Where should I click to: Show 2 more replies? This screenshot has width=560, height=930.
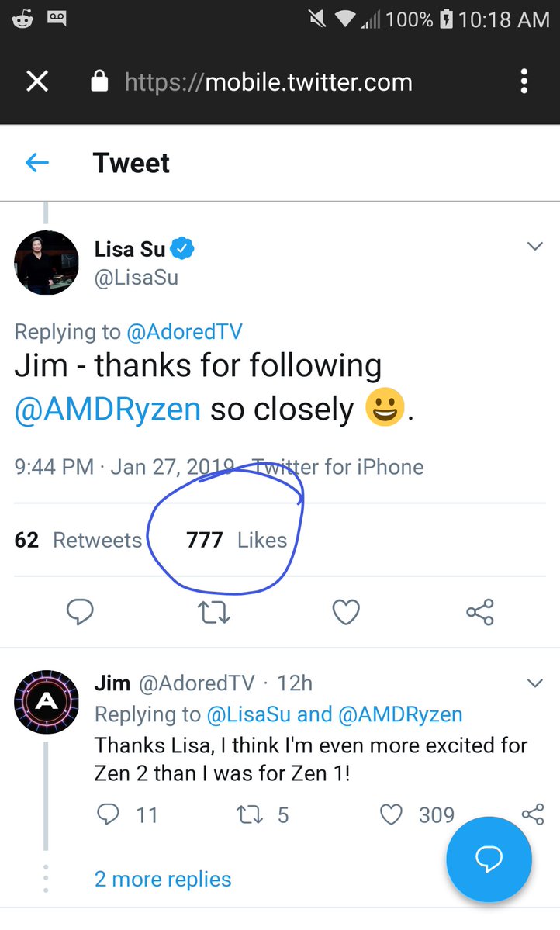[x=163, y=879]
